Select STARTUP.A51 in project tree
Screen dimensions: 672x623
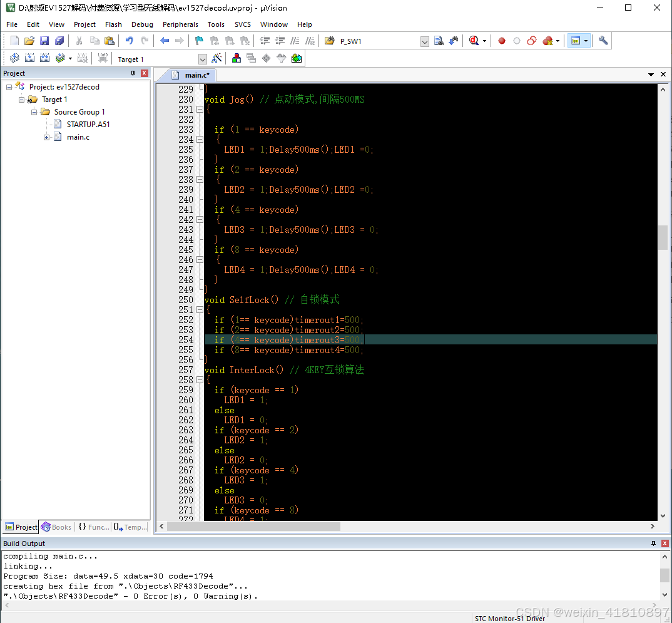tap(88, 125)
